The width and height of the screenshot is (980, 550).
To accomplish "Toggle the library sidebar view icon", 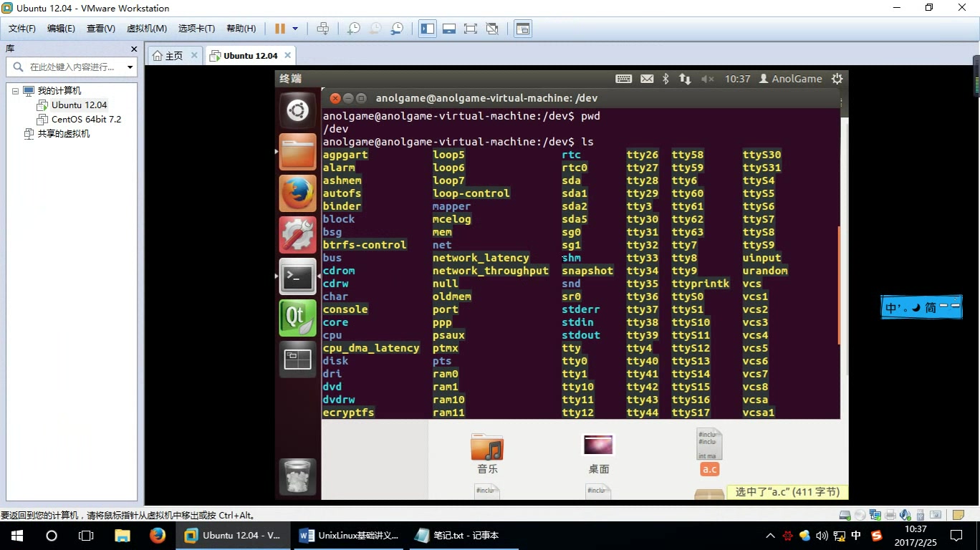I will click(428, 29).
